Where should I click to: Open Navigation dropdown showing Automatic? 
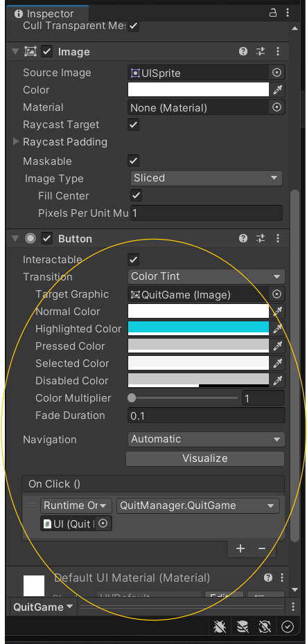pyautogui.click(x=207, y=439)
